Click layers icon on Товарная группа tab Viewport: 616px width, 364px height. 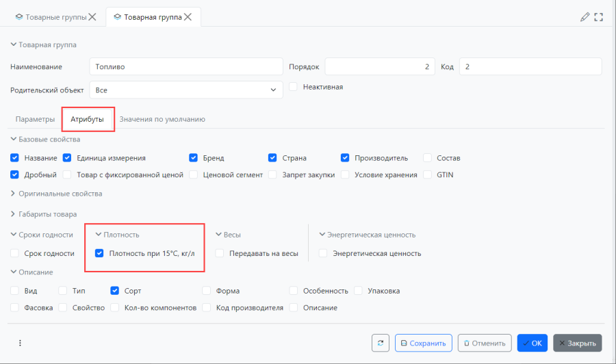click(x=117, y=17)
